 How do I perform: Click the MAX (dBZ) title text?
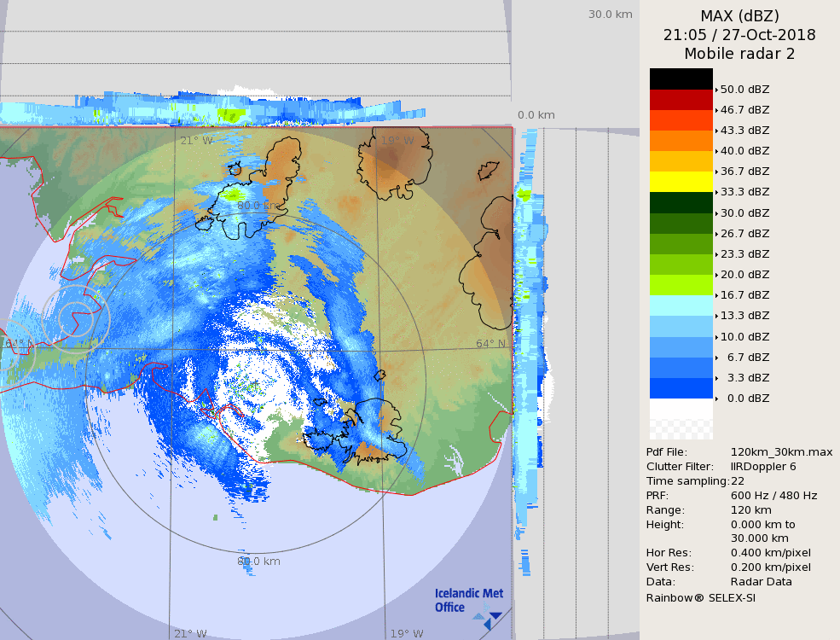(x=739, y=15)
